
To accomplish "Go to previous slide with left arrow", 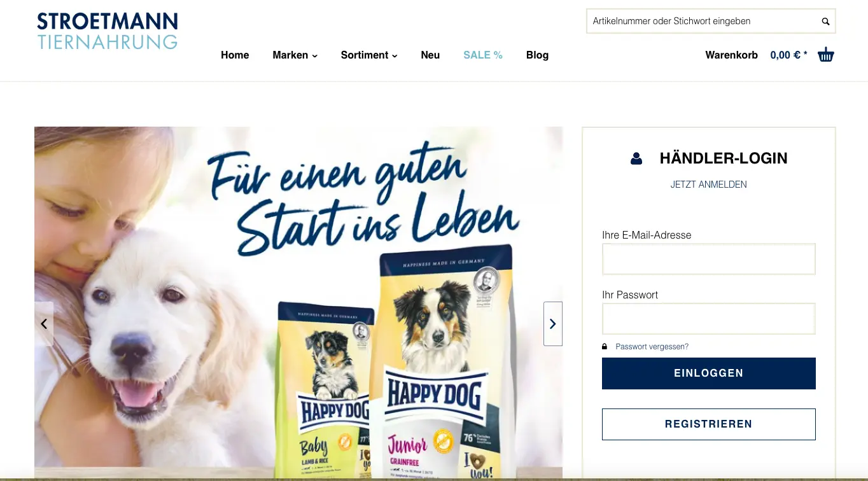I will [x=44, y=324].
